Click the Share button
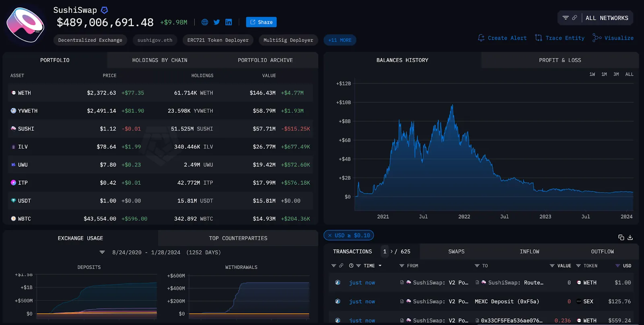This screenshot has width=644, height=325. [261, 22]
